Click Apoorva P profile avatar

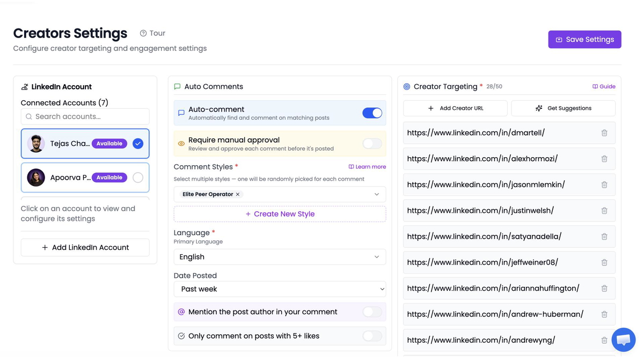(36, 178)
